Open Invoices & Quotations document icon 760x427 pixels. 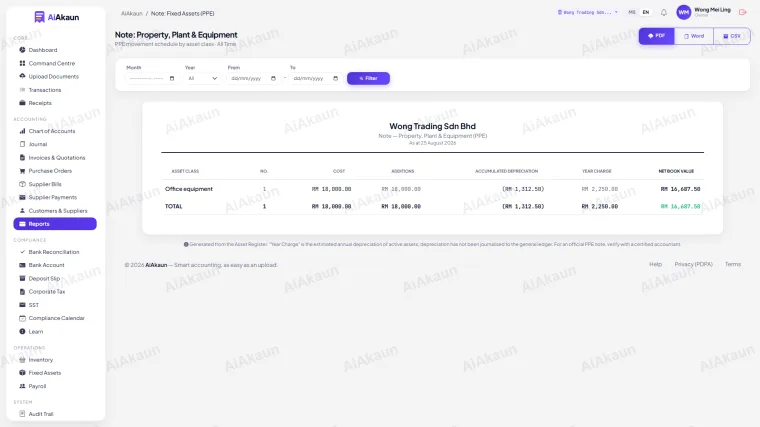click(x=22, y=158)
